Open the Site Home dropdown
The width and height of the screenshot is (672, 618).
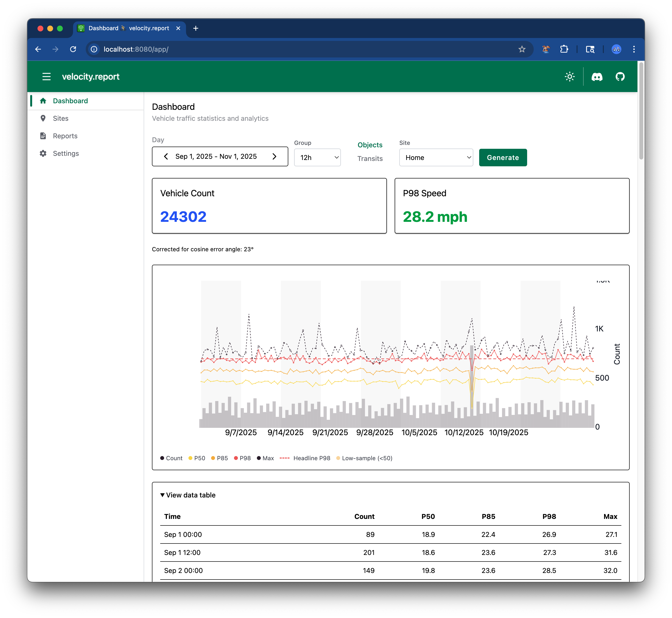436,158
